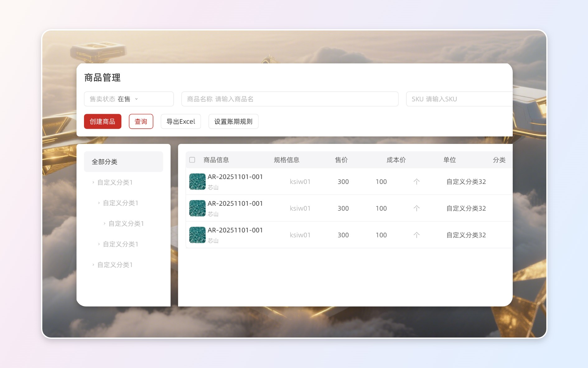This screenshot has height=368, width=588.
Task: Click the 商品名称 input field
Action: [x=290, y=99]
